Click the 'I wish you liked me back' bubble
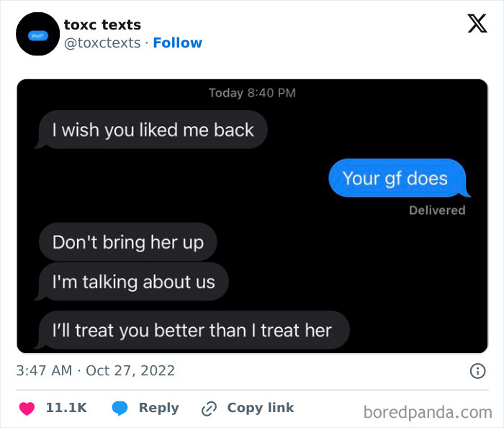504x428 pixels. (x=151, y=130)
